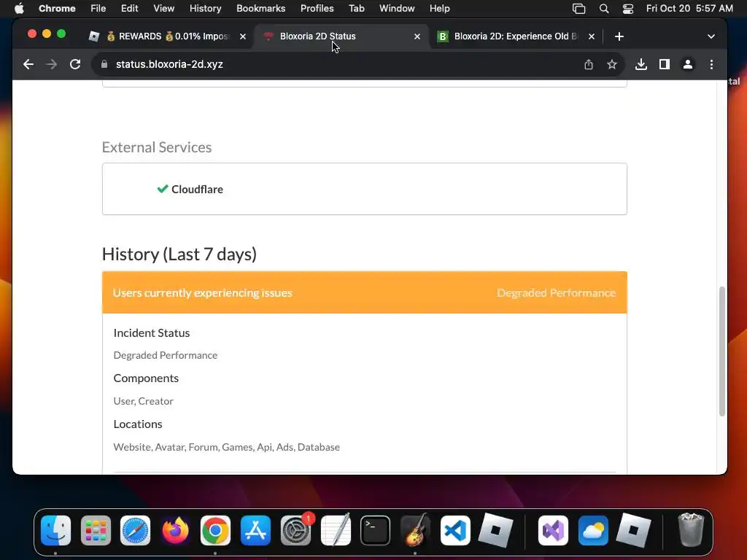Open the File menu
This screenshot has height=560, width=747.
pos(98,9)
